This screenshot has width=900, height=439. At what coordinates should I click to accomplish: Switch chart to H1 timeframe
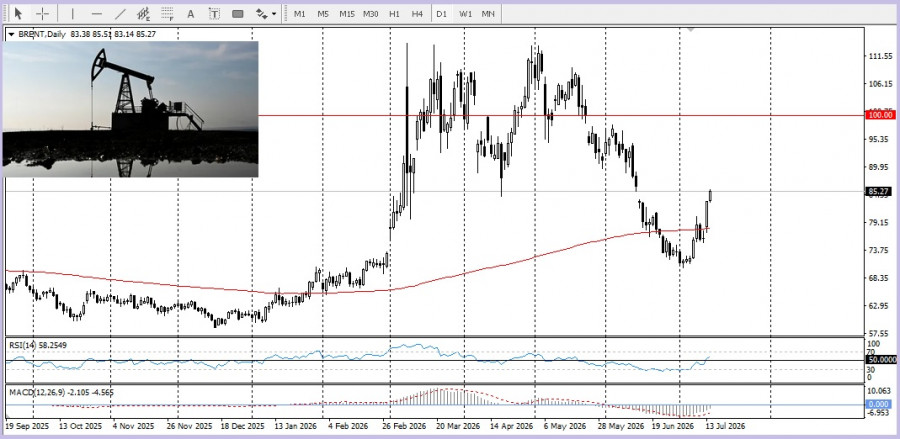click(x=394, y=14)
